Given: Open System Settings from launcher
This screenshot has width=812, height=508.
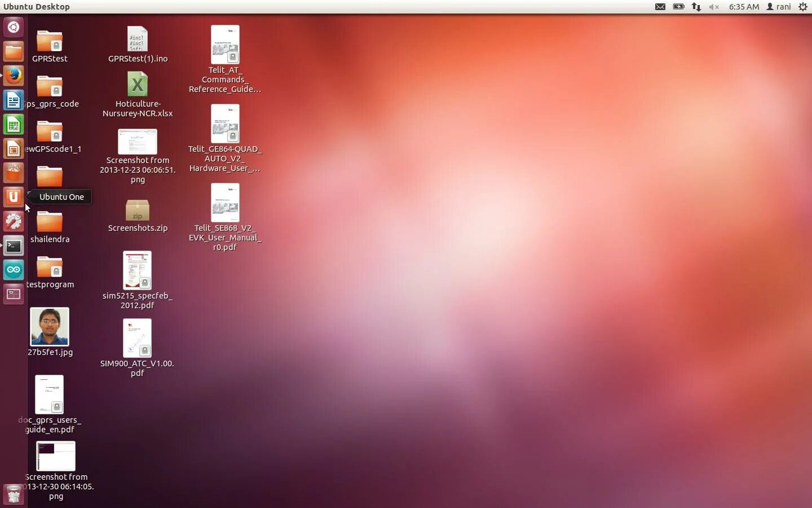Looking at the screenshot, I should point(14,221).
